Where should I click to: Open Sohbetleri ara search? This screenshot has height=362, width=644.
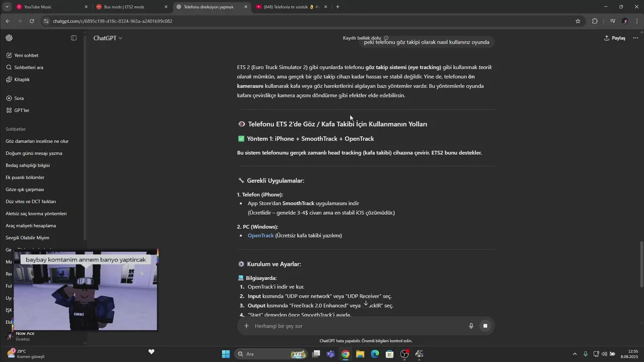point(25,67)
